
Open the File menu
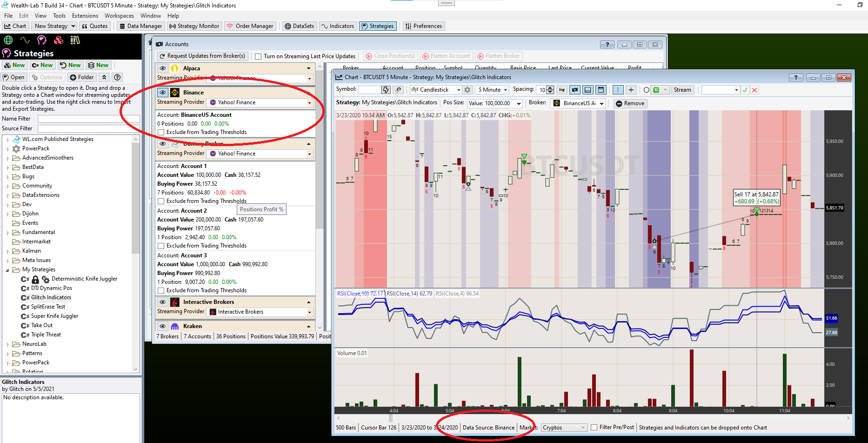coord(8,16)
